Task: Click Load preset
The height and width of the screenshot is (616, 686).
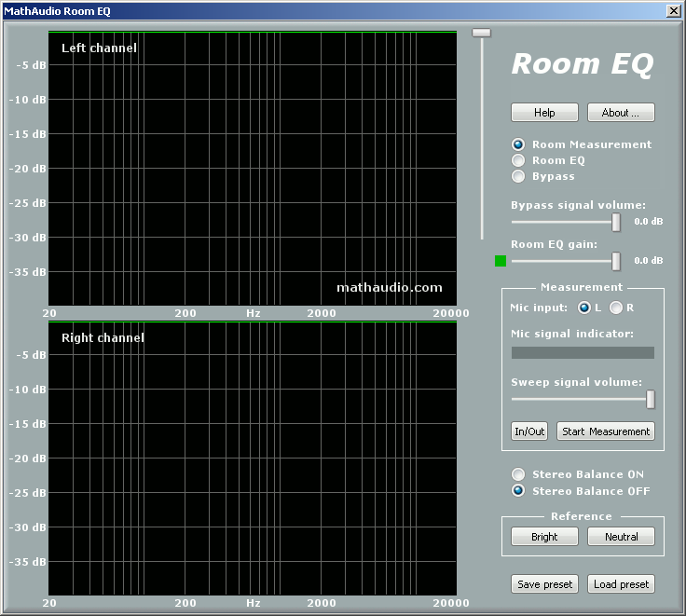Action: point(621,584)
